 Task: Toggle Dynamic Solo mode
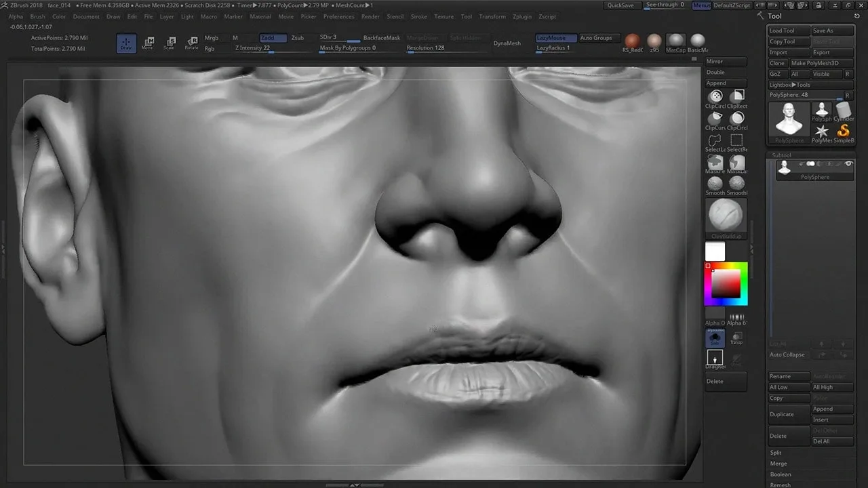[715, 338]
